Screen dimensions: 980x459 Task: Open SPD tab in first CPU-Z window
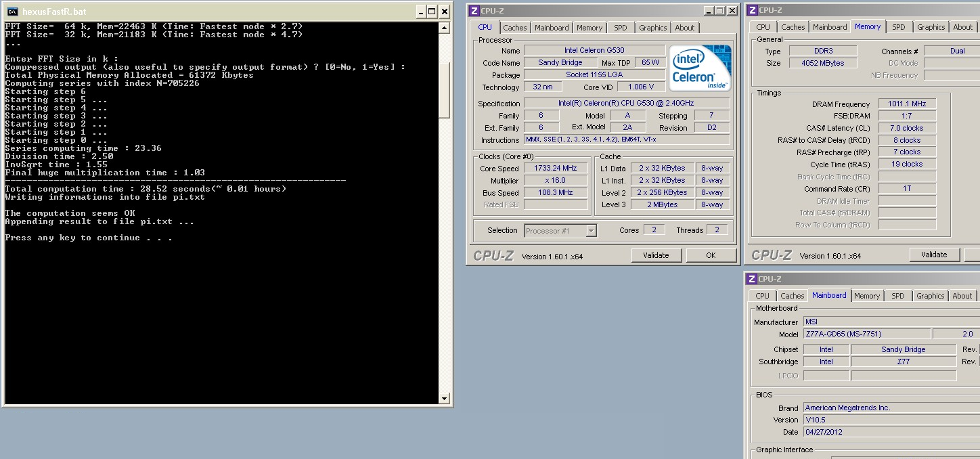click(621, 28)
